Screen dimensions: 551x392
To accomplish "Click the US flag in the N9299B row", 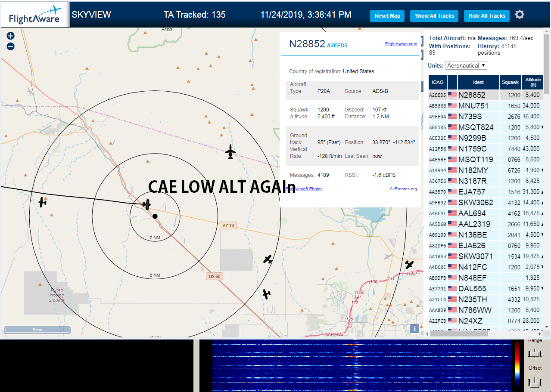I will (452, 138).
